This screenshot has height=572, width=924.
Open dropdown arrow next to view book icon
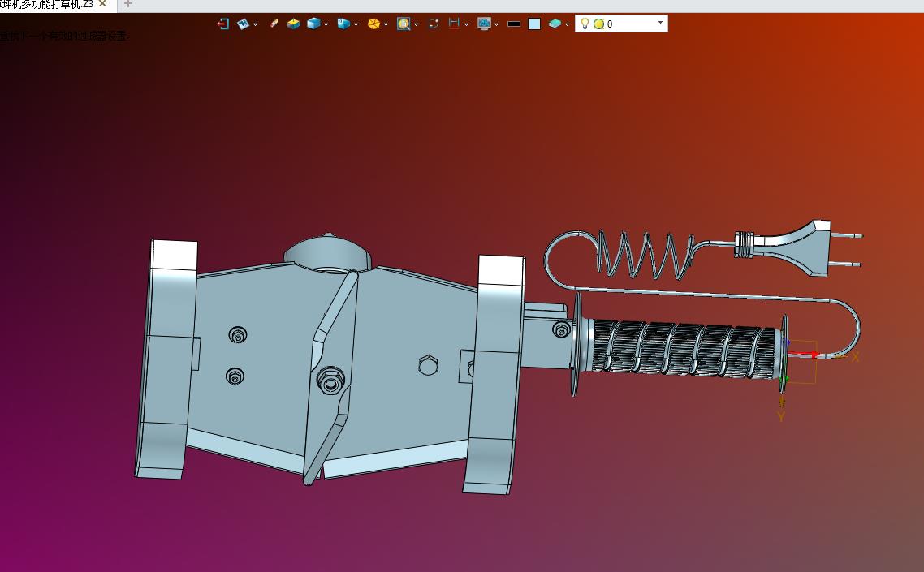pos(255,24)
